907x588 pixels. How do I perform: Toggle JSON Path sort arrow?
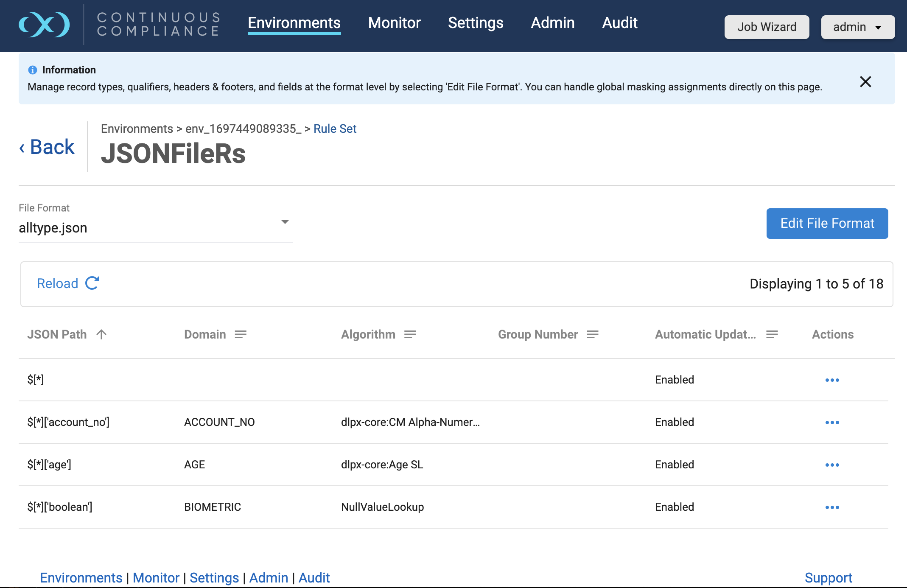pyautogui.click(x=101, y=334)
